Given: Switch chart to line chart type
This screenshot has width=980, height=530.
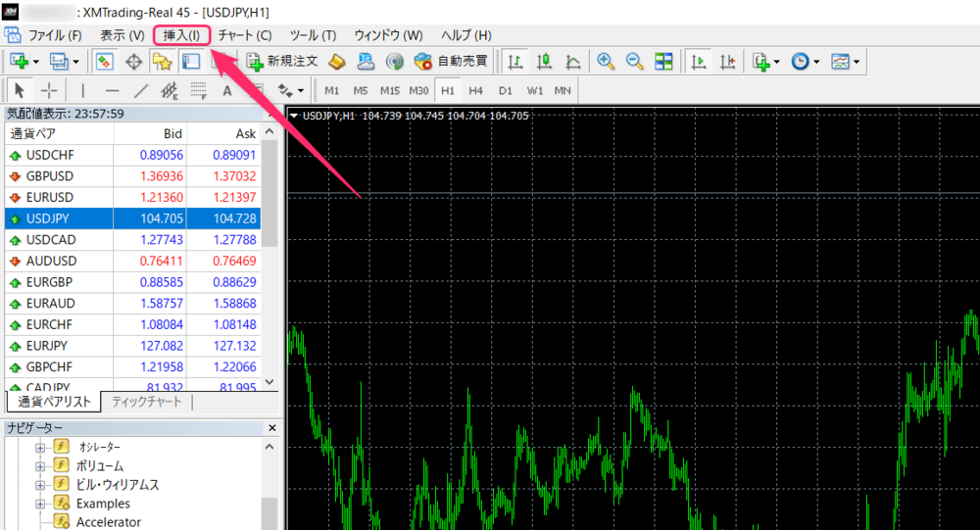Looking at the screenshot, I should pyautogui.click(x=572, y=62).
